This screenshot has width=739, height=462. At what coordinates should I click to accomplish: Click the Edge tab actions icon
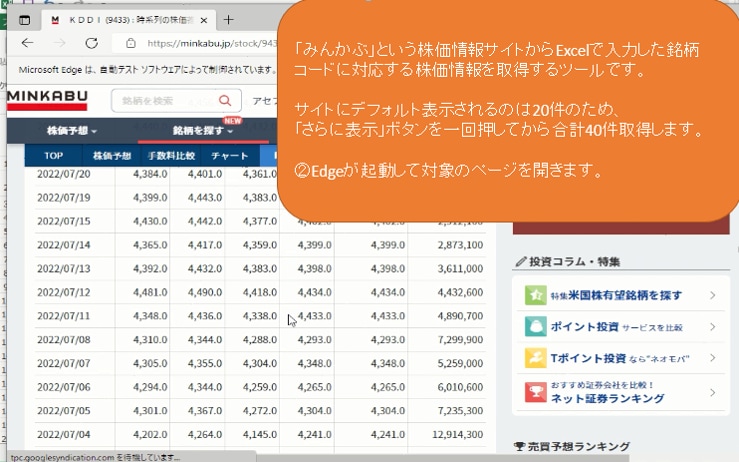tap(25, 20)
